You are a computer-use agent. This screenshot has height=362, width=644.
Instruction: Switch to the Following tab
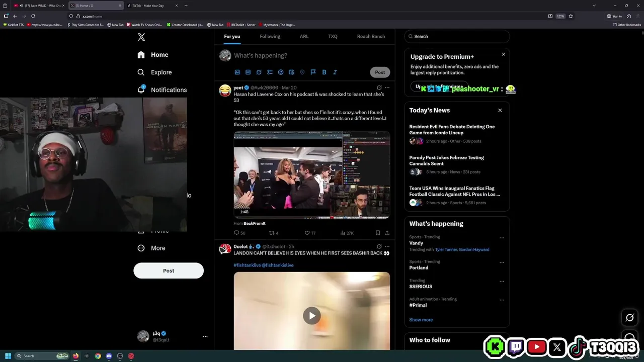[x=270, y=36]
